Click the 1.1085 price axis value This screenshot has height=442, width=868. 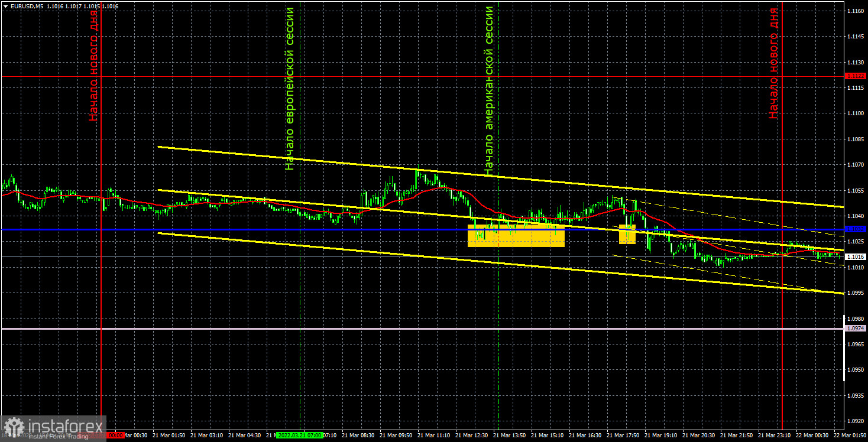pos(856,139)
